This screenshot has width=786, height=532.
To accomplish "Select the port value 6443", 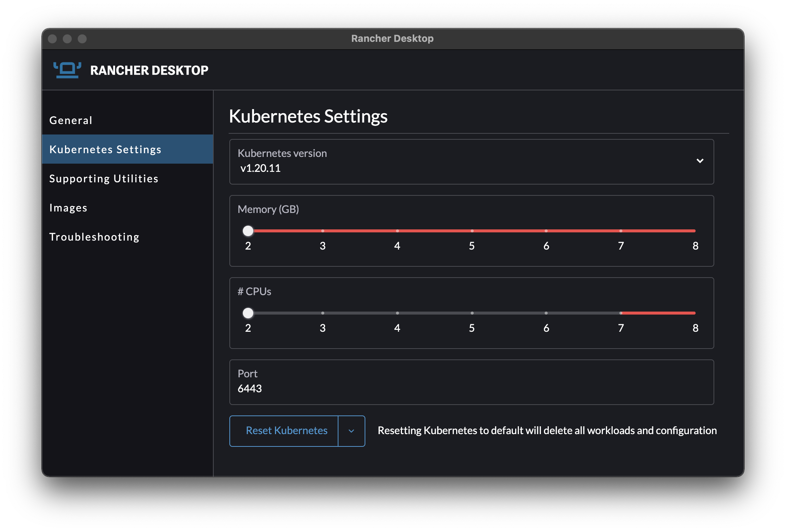I will tap(250, 389).
